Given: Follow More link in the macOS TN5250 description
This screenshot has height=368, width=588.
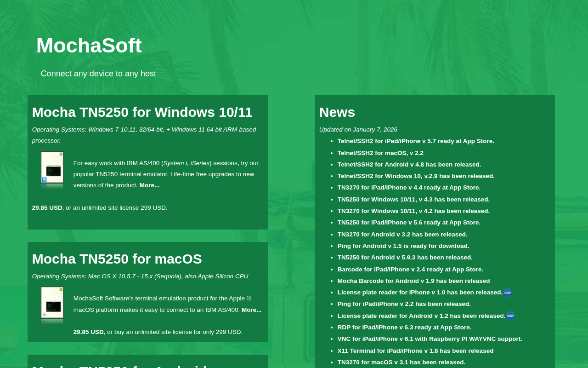Looking at the screenshot, I should 251,310.
